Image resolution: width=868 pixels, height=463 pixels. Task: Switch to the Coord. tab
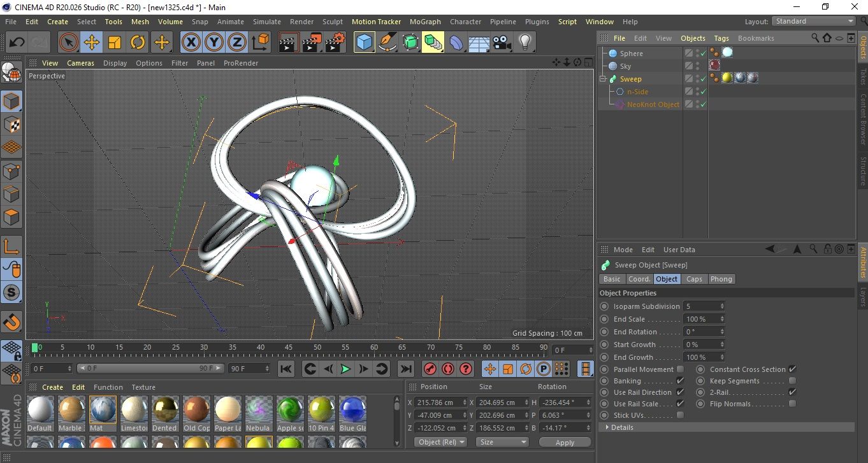pyautogui.click(x=639, y=279)
